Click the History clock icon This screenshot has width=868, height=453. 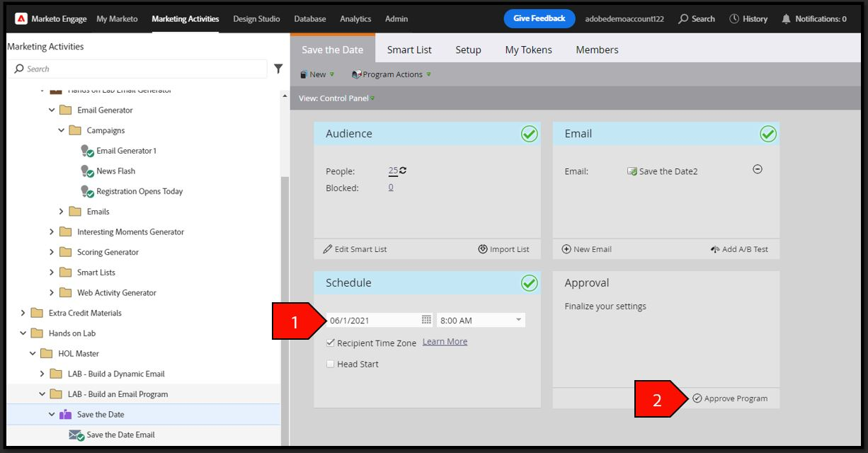click(734, 19)
